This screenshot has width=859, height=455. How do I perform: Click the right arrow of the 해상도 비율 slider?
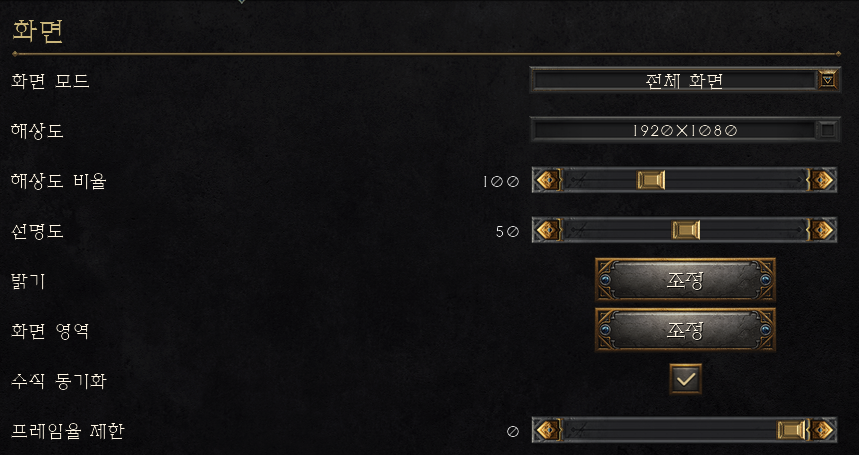[x=822, y=180]
